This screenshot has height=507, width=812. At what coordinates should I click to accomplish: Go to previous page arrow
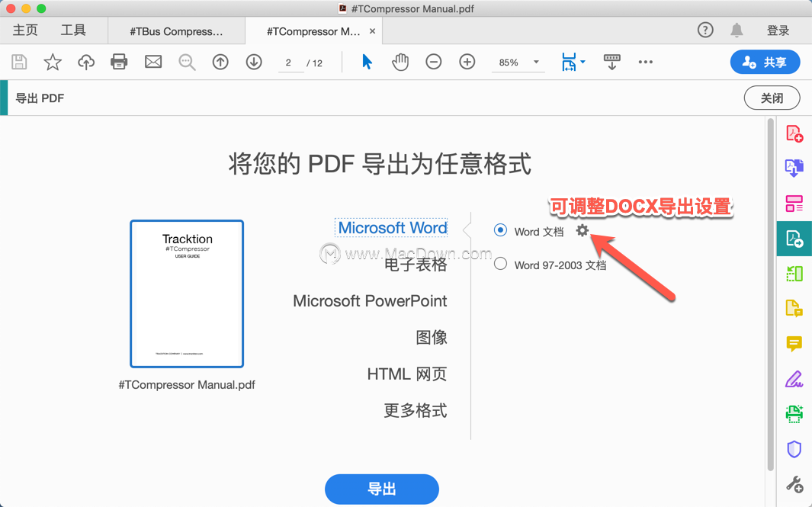coord(220,63)
